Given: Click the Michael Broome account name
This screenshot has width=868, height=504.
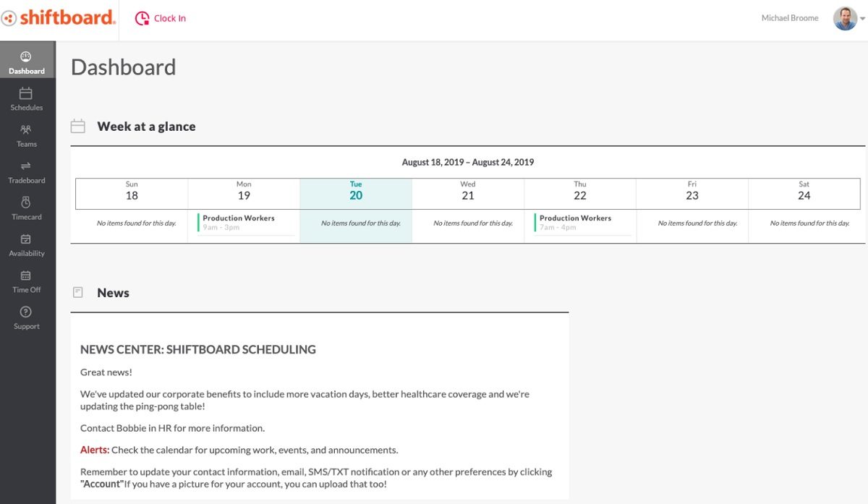Looking at the screenshot, I should click(x=789, y=17).
